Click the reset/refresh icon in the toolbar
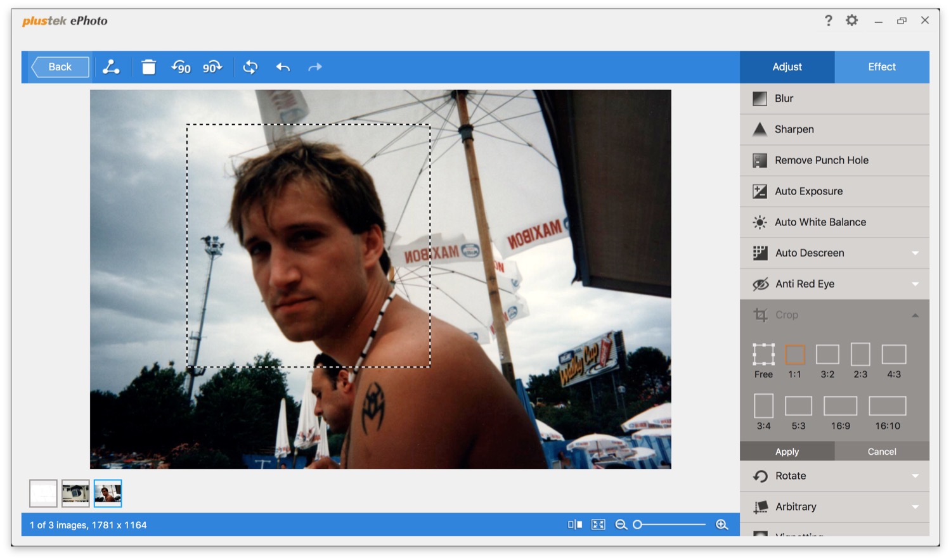Viewport: 951px width, 560px height. point(250,67)
